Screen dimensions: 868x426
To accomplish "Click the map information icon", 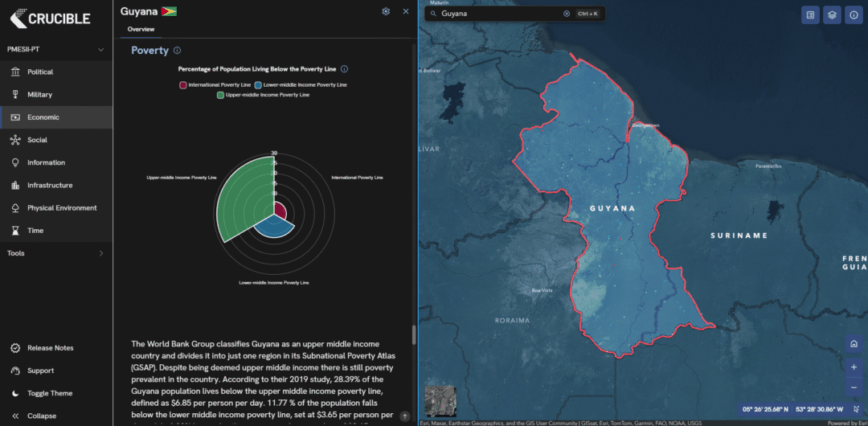I will tap(853, 14).
